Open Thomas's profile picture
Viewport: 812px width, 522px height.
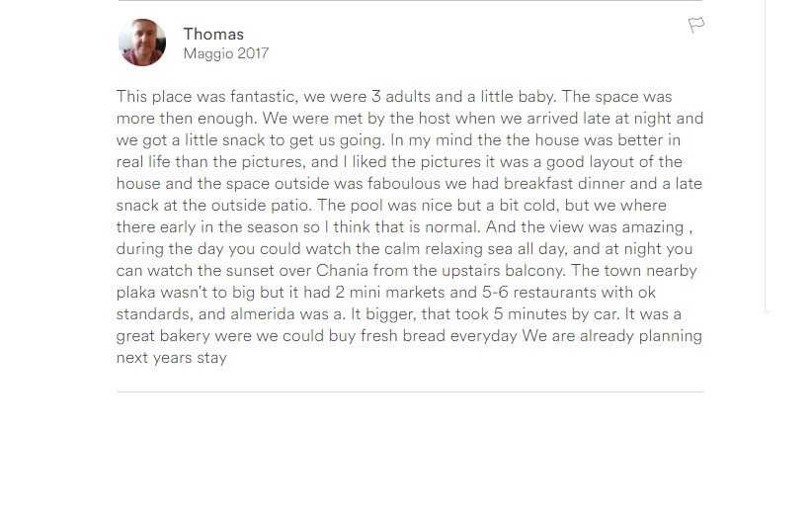(142, 43)
